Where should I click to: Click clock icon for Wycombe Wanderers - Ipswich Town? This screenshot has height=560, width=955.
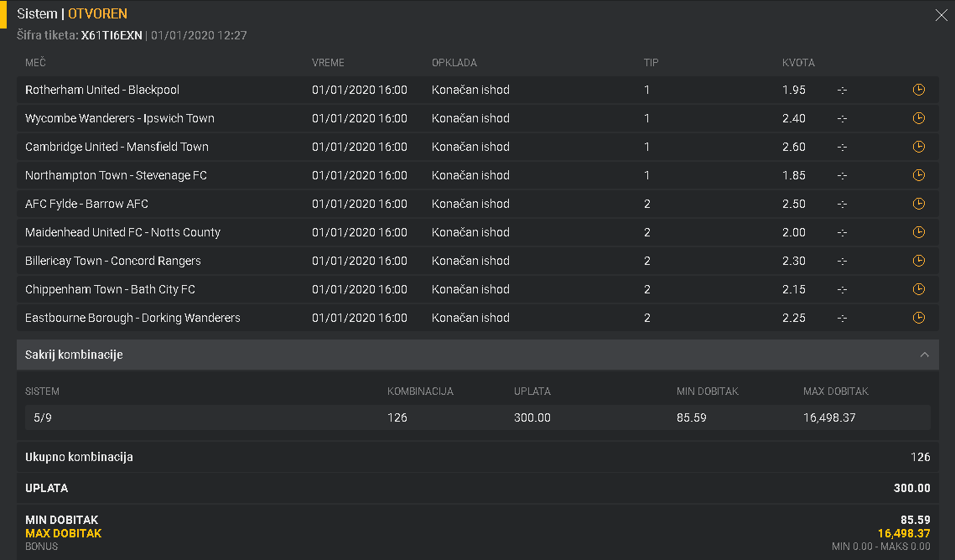point(918,118)
